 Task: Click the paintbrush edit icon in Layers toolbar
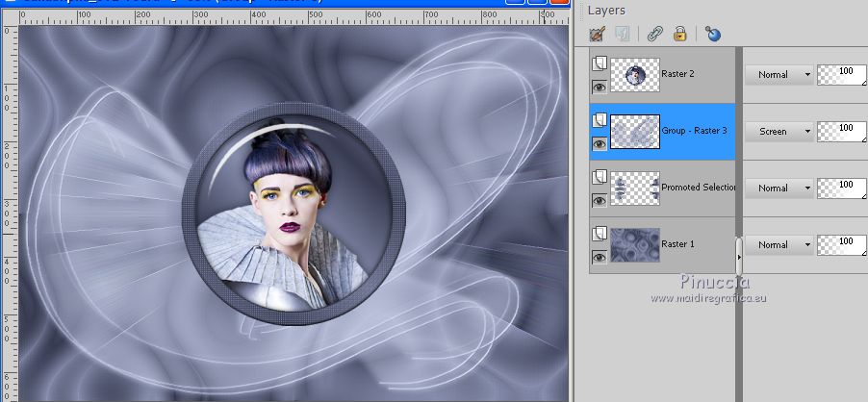click(597, 35)
